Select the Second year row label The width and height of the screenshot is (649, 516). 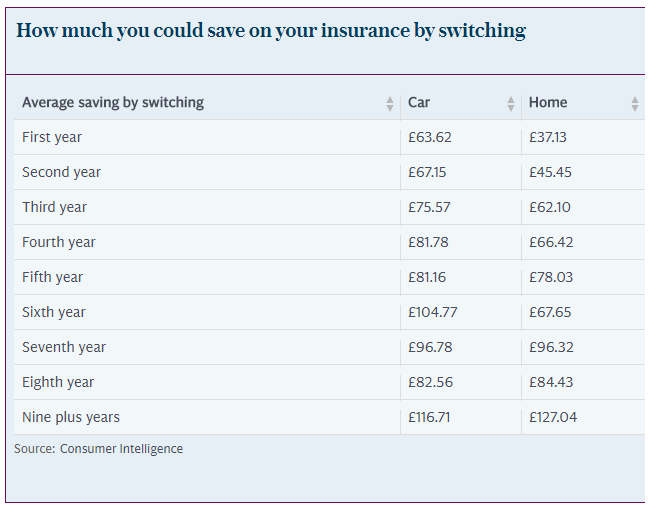click(61, 172)
